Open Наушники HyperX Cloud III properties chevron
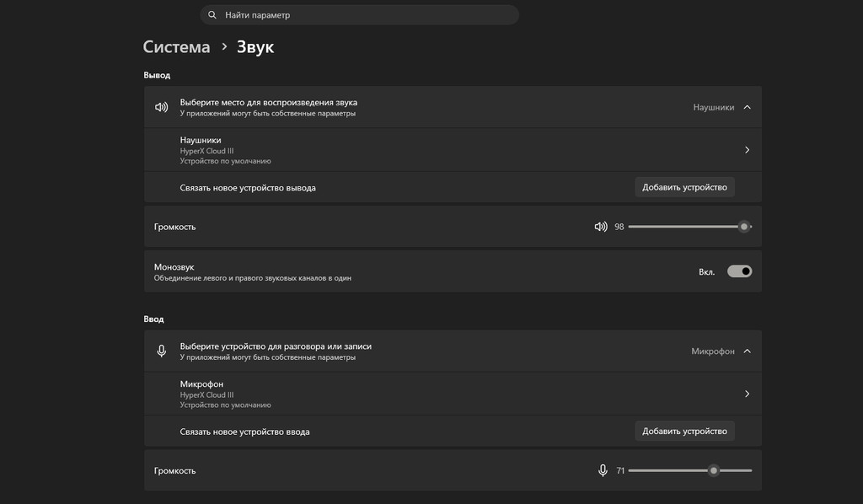Viewport: 863px width, 504px height. click(x=747, y=150)
